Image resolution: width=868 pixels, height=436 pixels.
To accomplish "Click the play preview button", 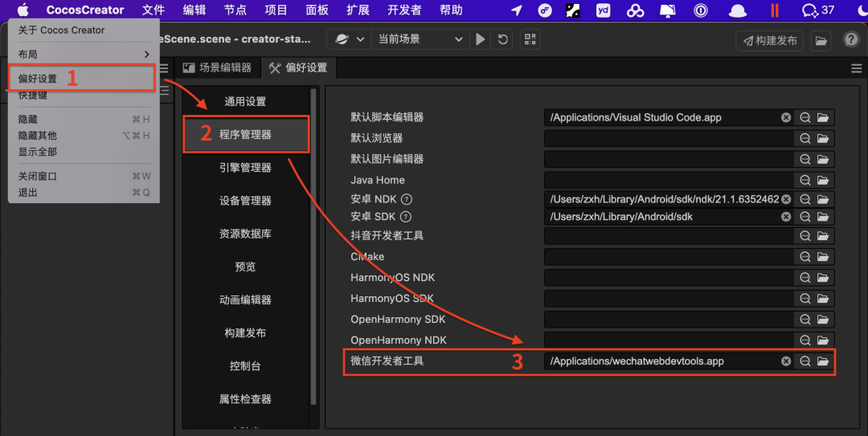I will point(480,39).
